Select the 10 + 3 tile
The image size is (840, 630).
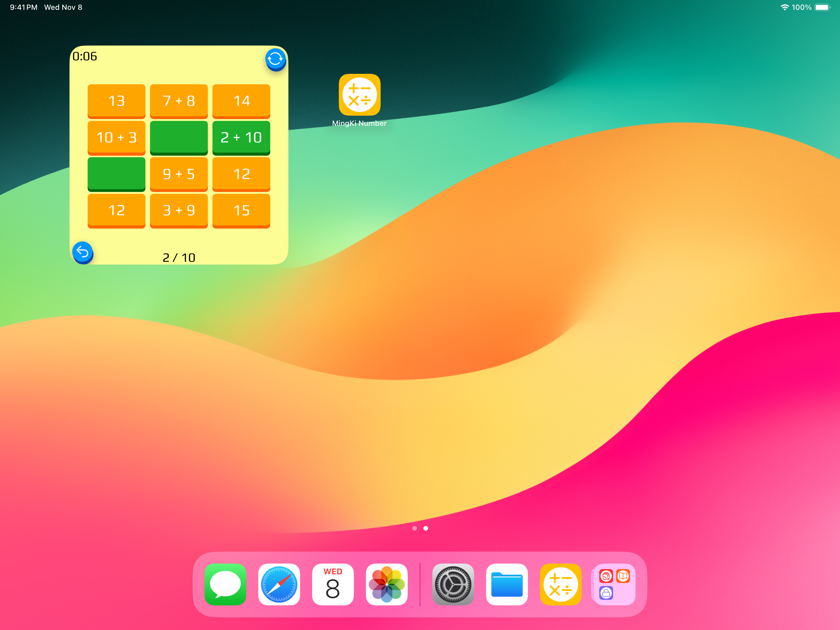click(x=117, y=138)
